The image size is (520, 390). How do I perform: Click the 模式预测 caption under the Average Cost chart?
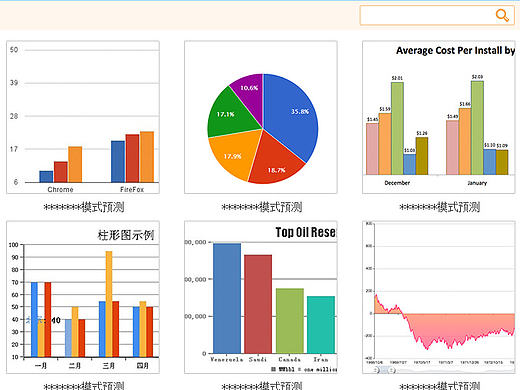pyautogui.click(x=440, y=207)
